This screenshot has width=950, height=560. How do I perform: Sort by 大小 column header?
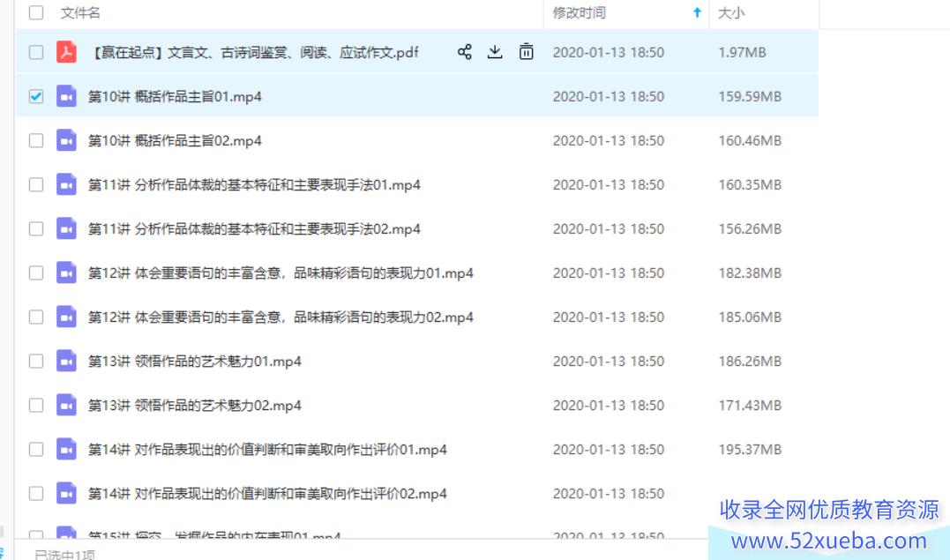(x=731, y=12)
